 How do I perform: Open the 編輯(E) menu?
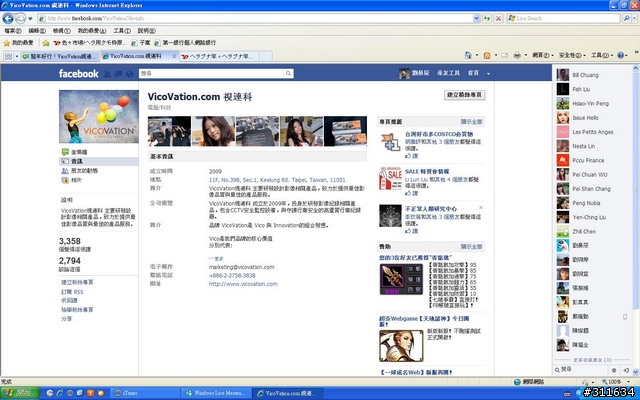point(37,31)
